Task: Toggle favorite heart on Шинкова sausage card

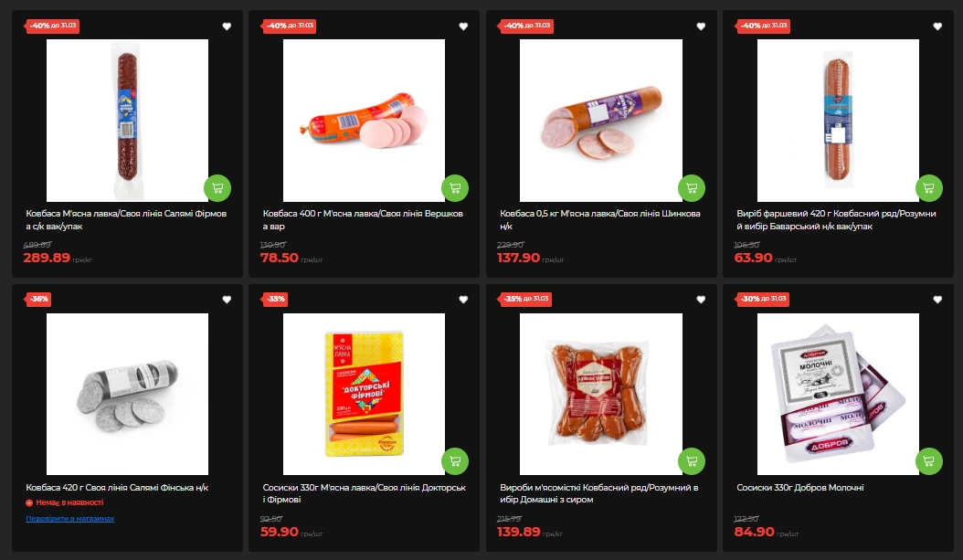Action: coord(701,26)
